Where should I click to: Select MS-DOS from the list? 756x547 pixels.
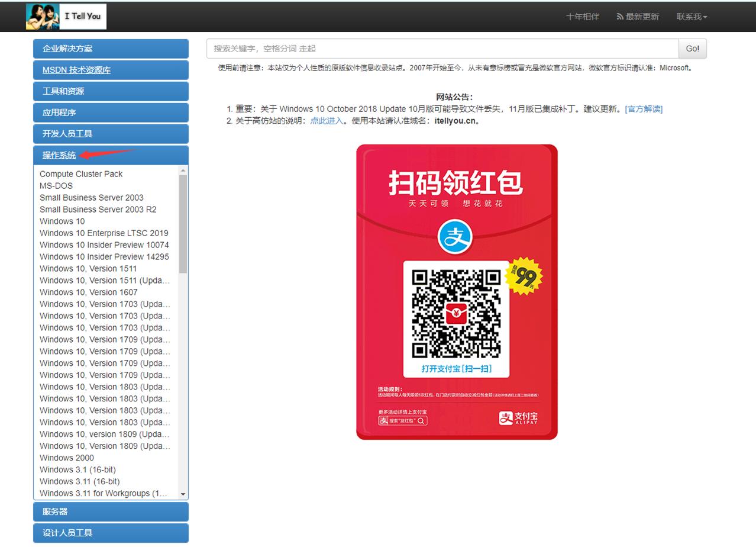click(x=56, y=185)
